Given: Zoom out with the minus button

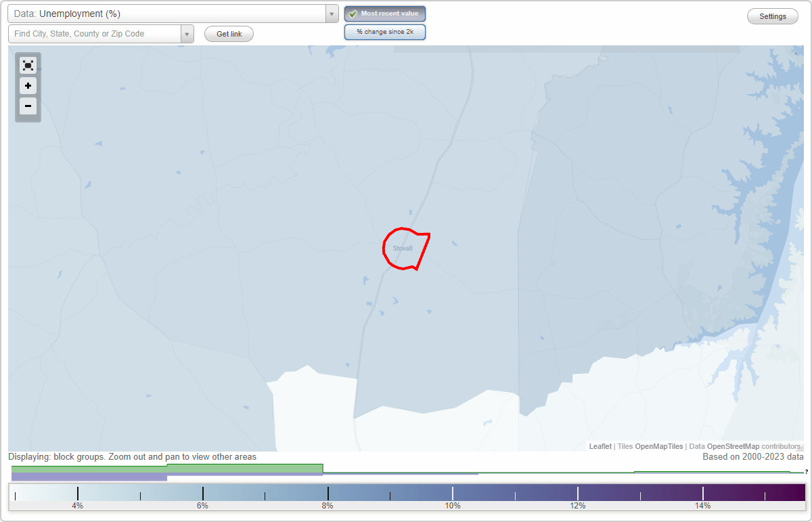Looking at the screenshot, I should click(28, 106).
